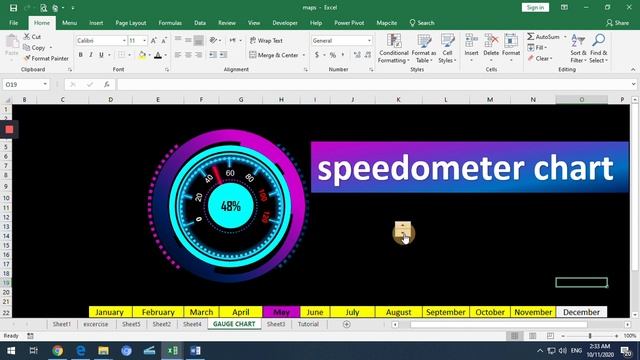The image size is (640, 360).
Task: Click the zoom out minus button
Action: [x=563, y=336]
